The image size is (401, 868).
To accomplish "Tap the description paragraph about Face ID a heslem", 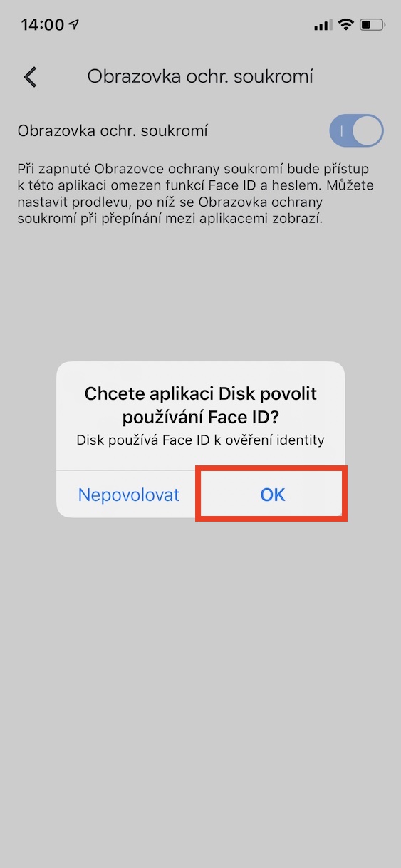I will [196, 194].
